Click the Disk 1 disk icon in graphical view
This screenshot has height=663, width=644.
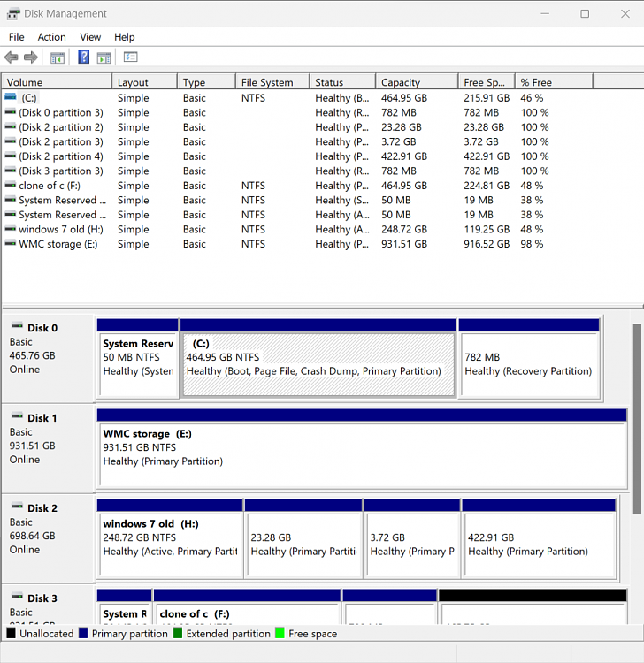pos(17,415)
